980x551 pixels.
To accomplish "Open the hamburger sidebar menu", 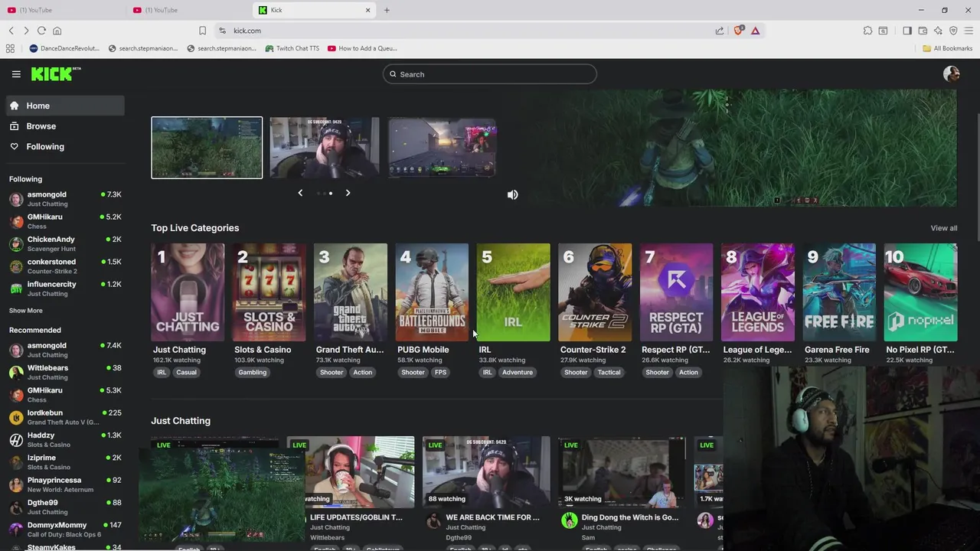I will click(x=16, y=74).
